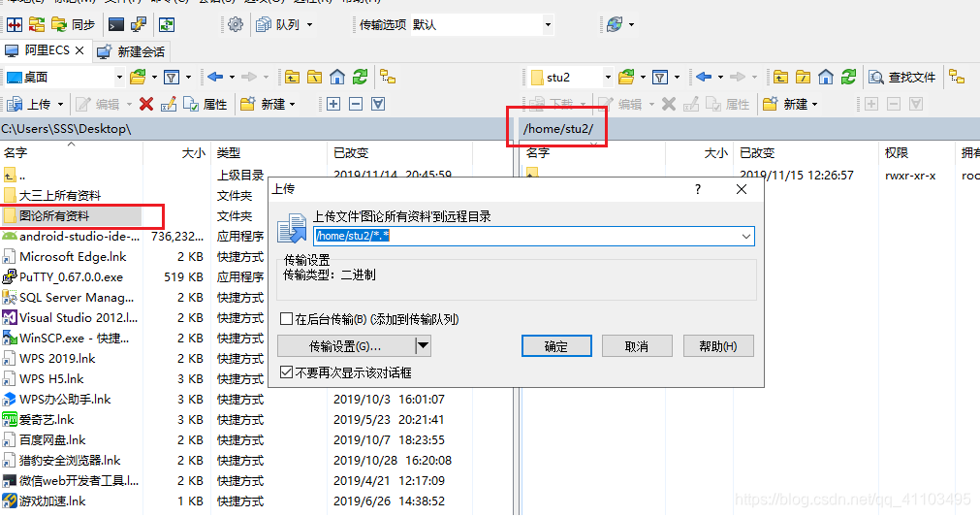Click local select files plus icon

click(x=333, y=105)
